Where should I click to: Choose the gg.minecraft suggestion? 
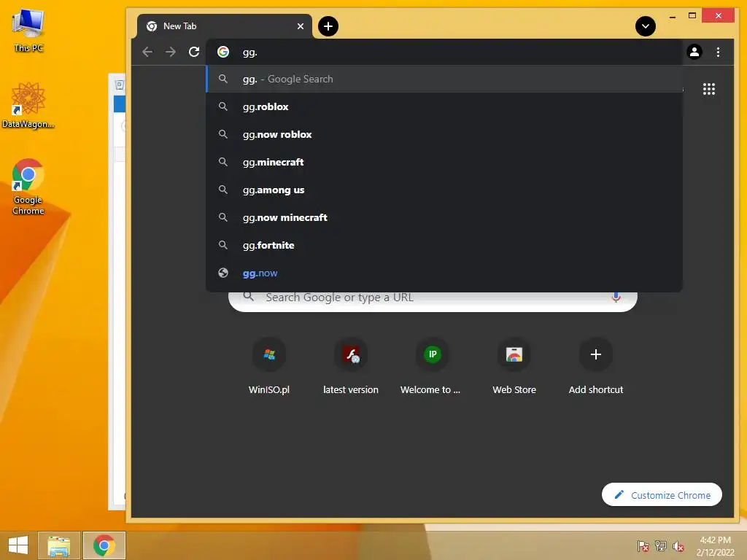(x=444, y=162)
